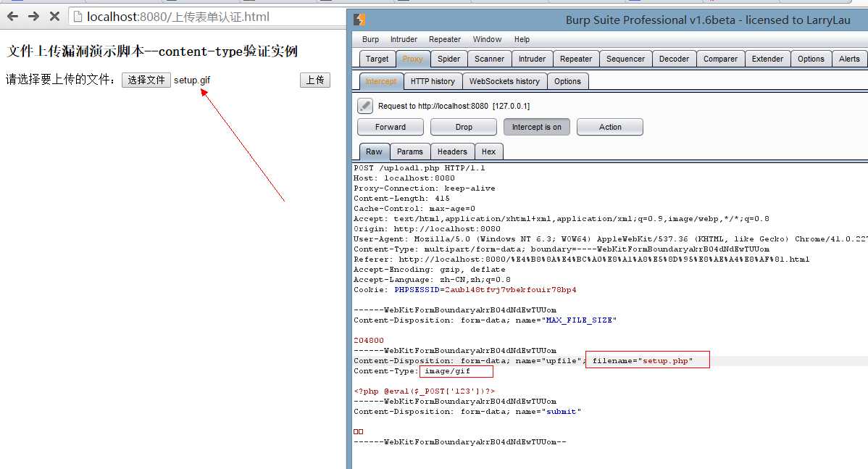Click the Proxy-Connection: keep-alive header
Screen dimensions: 868x469
tap(424, 188)
